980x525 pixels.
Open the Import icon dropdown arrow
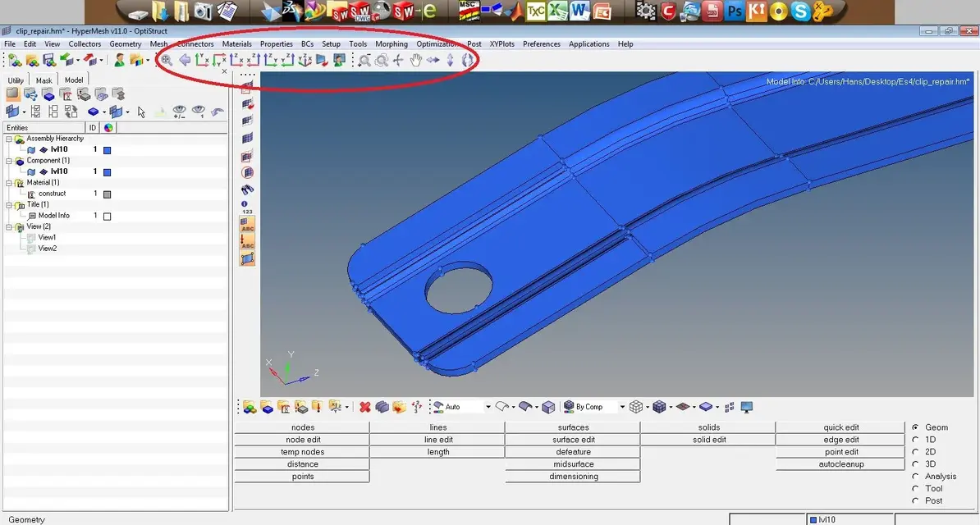click(x=77, y=61)
